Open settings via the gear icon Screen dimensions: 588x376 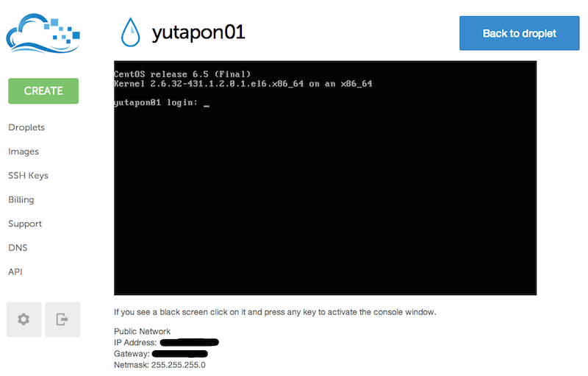(x=24, y=319)
